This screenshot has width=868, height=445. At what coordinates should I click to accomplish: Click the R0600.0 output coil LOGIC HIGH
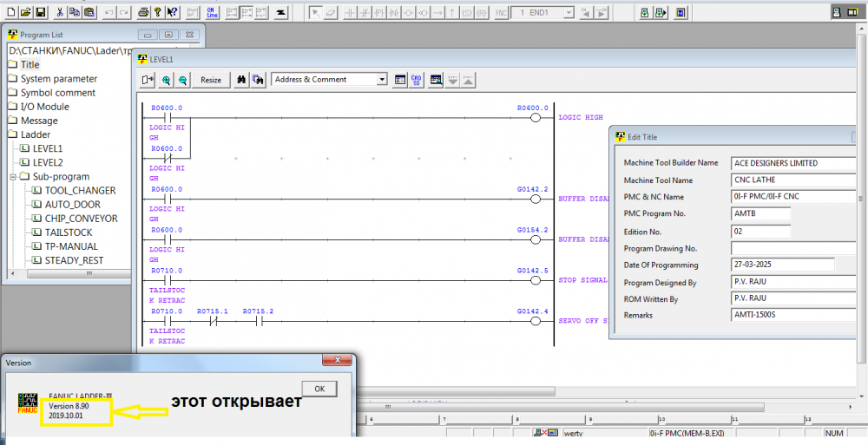point(535,118)
